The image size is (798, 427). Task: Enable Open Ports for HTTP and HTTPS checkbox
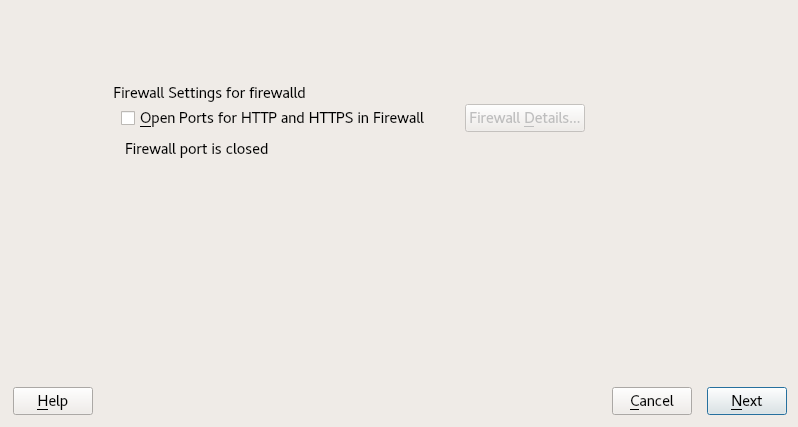pyautogui.click(x=128, y=118)
